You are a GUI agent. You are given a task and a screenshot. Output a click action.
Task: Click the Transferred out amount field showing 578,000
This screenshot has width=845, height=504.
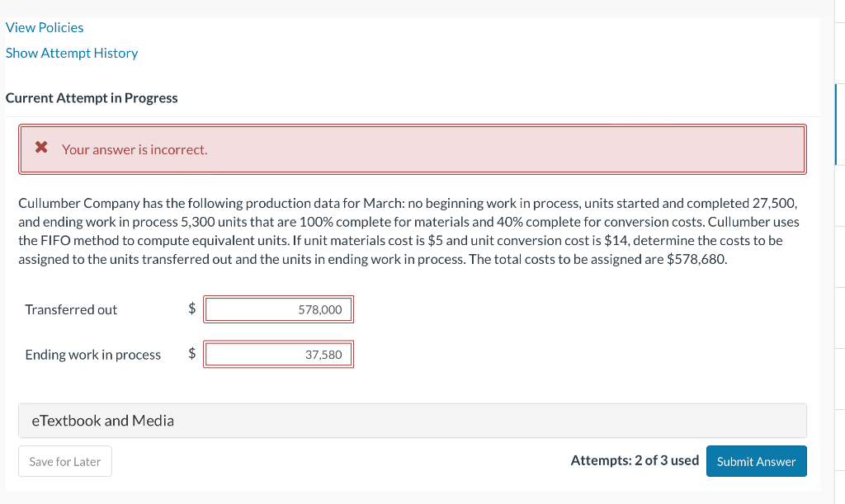point(278,309)
